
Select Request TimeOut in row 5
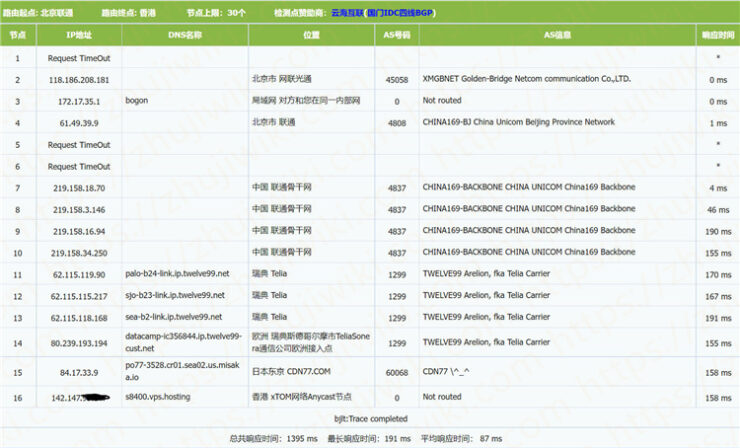[79, 145]
